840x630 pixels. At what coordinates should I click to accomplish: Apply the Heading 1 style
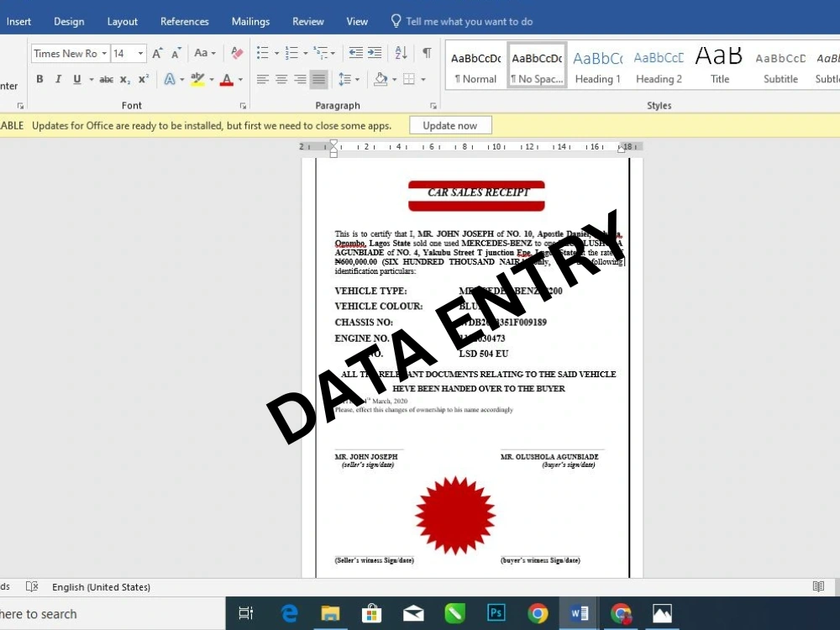597,66
